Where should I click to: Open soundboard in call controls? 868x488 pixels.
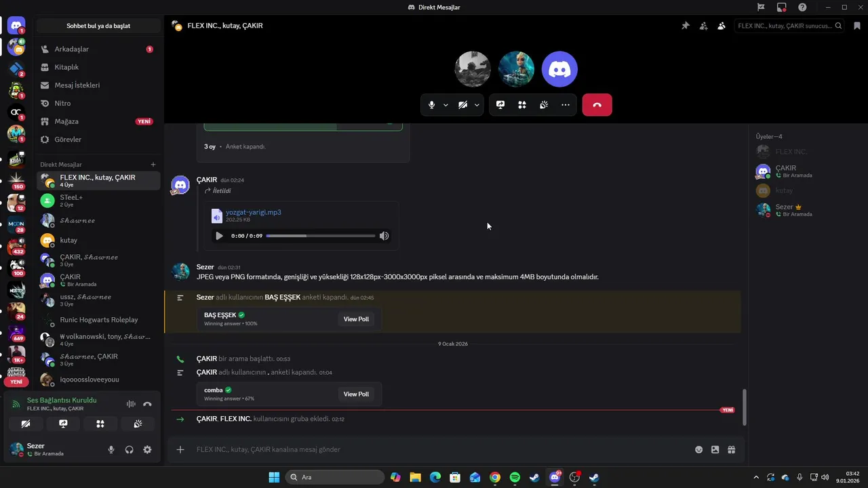(544, 105)
